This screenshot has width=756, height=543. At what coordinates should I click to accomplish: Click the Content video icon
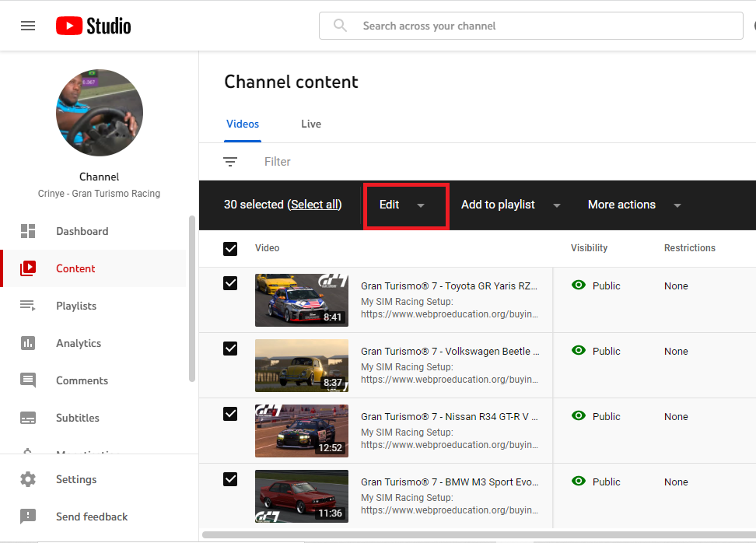pos(28,268)
